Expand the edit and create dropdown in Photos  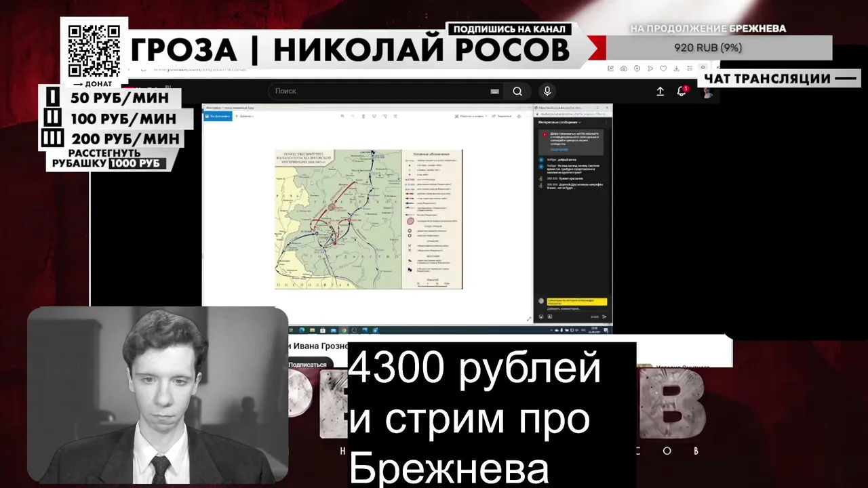[x=473, y=116]
